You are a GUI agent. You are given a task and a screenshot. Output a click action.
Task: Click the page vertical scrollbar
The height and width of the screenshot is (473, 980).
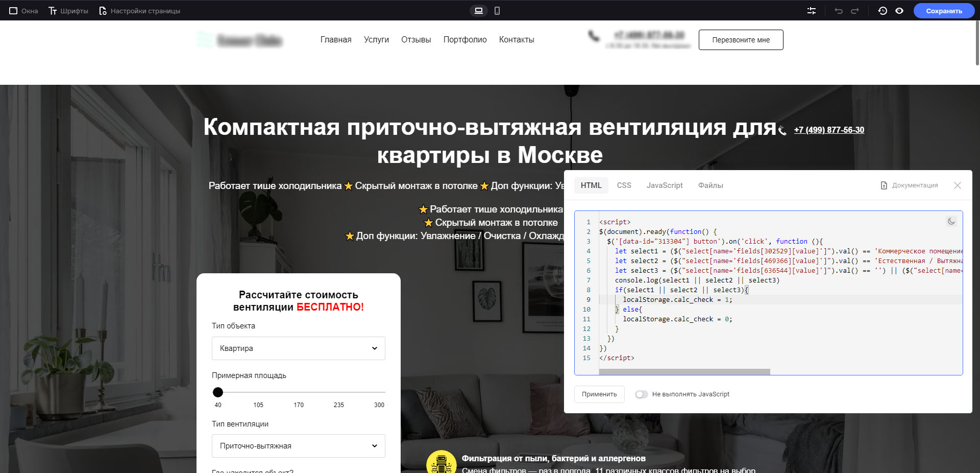click(977, 43)
